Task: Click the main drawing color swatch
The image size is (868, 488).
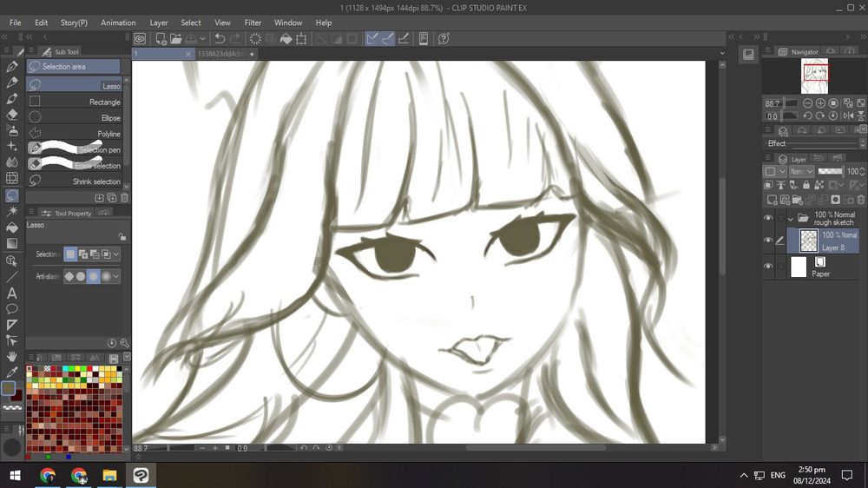Action: [x=8, y=389]
